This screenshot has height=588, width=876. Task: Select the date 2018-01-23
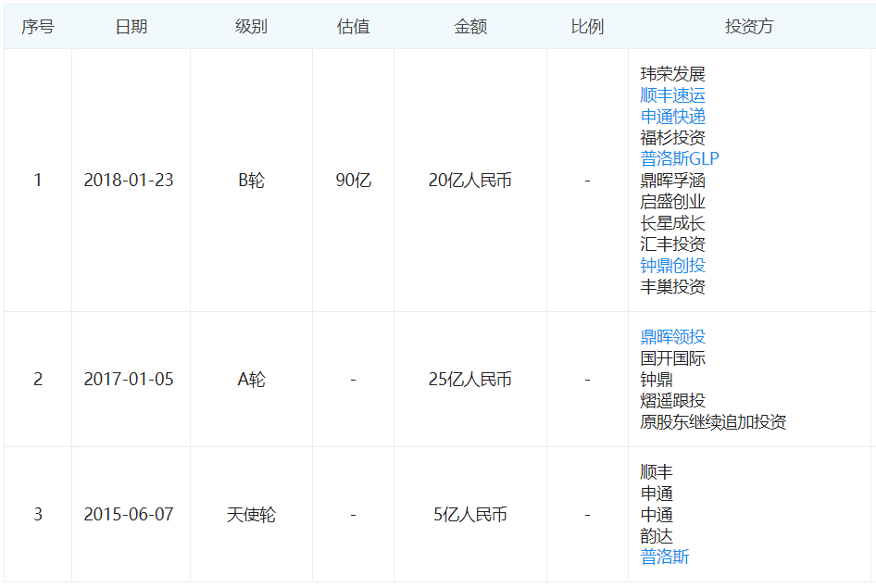point(129,180)
